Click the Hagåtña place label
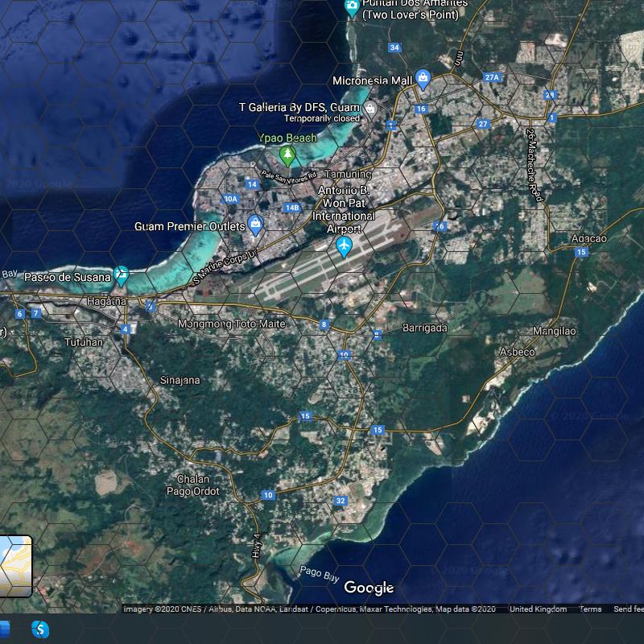 click(x=106, y=301)
